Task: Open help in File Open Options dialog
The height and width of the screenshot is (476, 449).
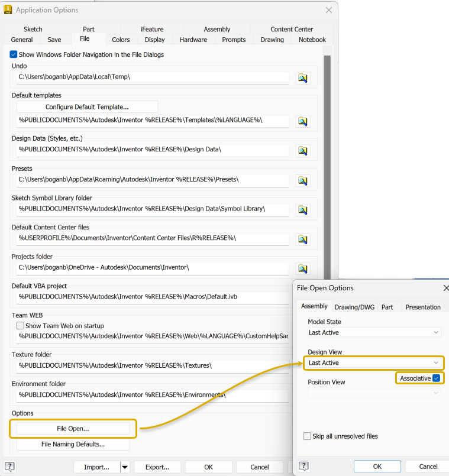Action: (303, 466)
